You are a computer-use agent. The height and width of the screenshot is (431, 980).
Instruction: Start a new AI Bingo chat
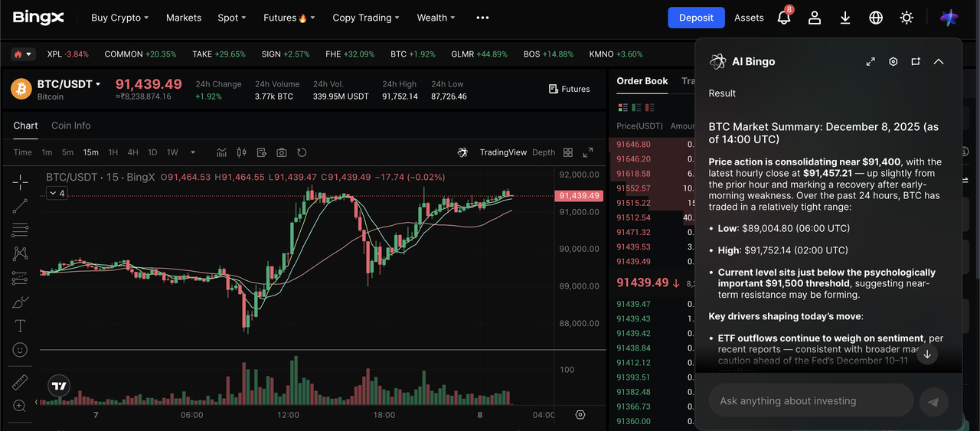[916, 62]
